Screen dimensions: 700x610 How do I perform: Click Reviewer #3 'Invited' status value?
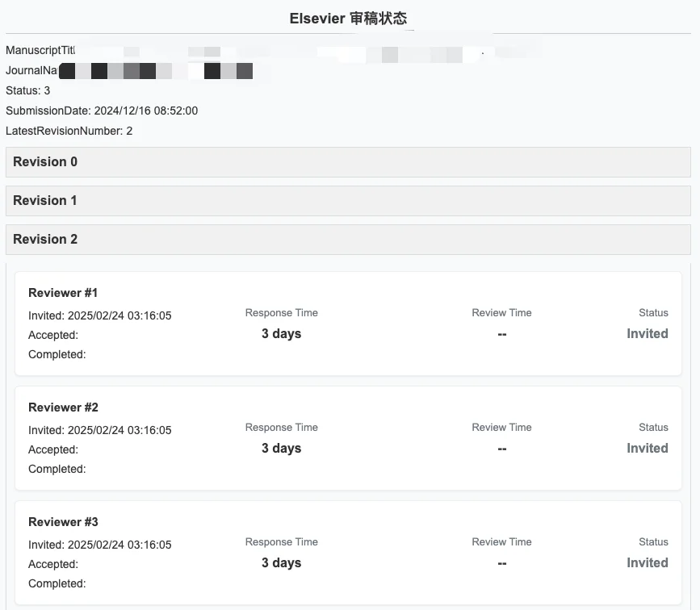click(648, 563)
